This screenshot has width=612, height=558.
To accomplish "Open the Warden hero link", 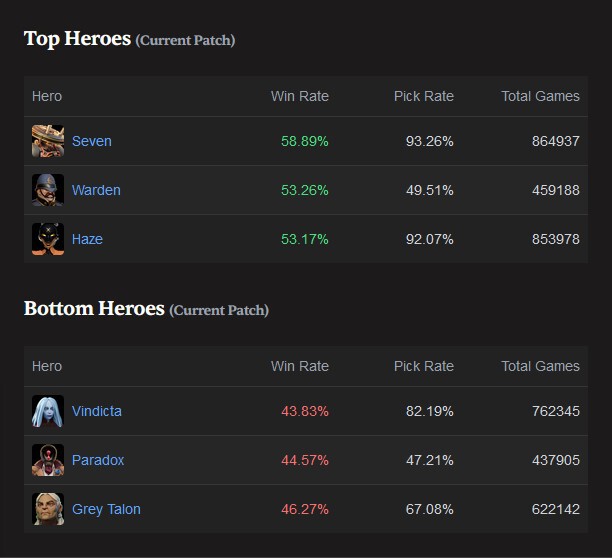I will [x=96, y=190].
